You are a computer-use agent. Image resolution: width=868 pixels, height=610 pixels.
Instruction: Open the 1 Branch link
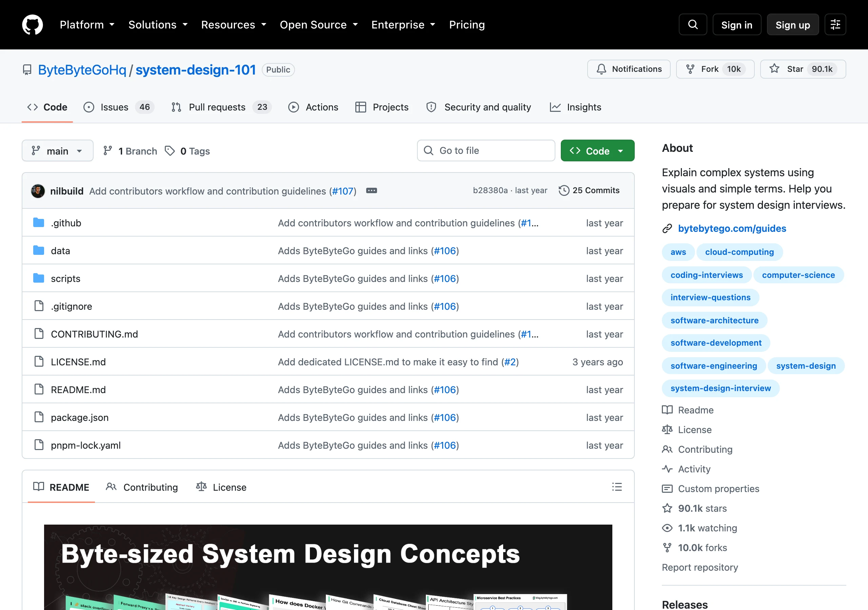[130, 151]
